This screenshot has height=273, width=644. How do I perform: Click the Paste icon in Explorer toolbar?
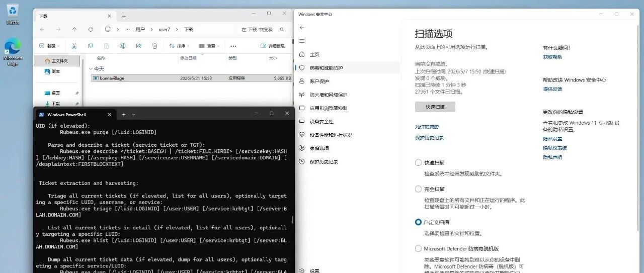(106, 46)
